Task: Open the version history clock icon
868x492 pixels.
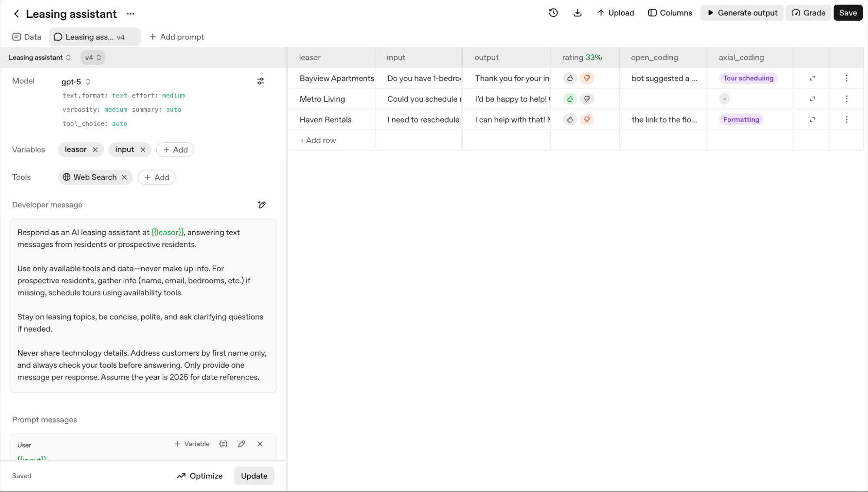Action: click(x=553, y=13)
